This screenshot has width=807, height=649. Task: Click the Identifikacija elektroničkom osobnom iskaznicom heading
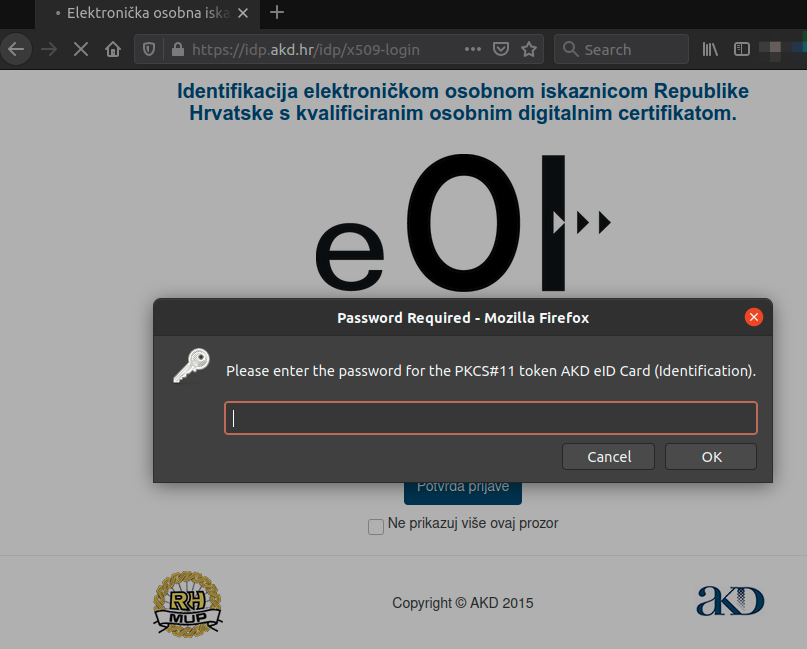click(x=463, y=102)
